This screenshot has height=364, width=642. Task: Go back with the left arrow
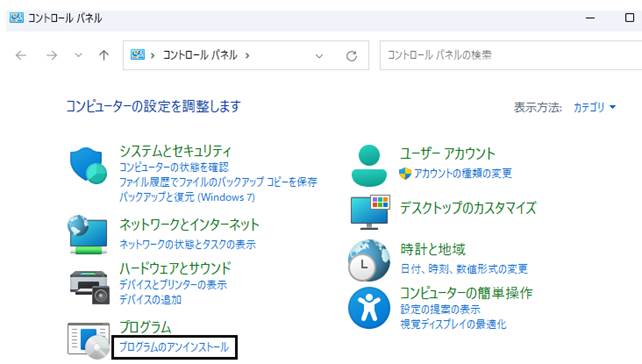point(21,55)
